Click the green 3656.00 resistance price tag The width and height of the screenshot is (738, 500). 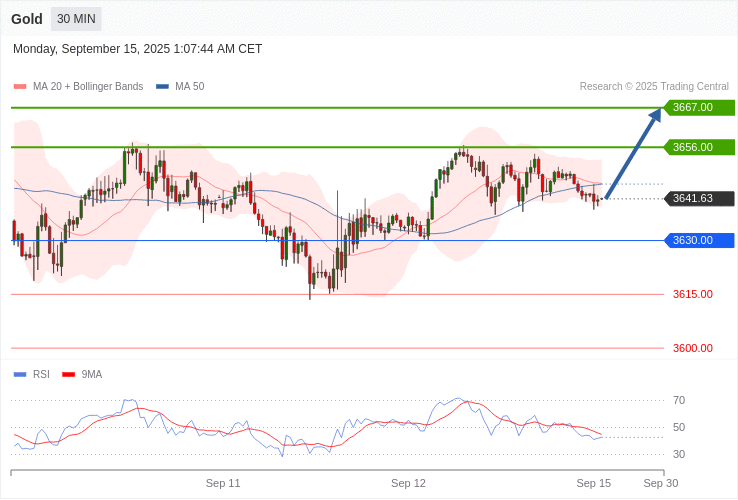tap(698, 147)
